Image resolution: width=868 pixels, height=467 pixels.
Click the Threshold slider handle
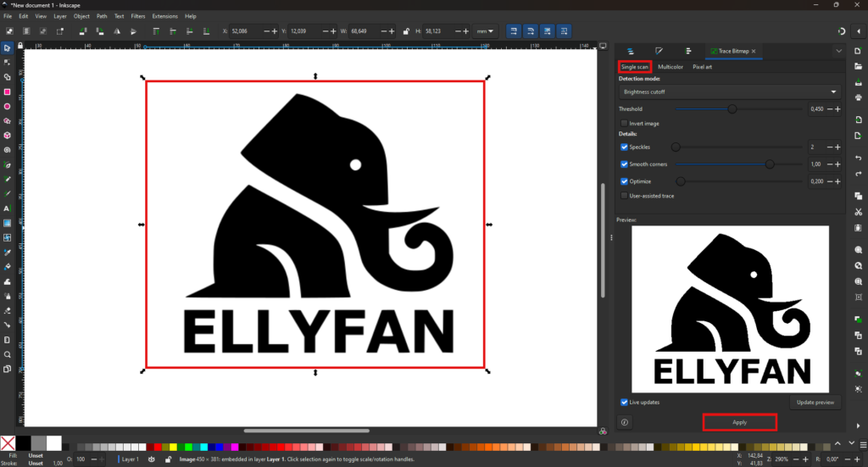point(732,108)
